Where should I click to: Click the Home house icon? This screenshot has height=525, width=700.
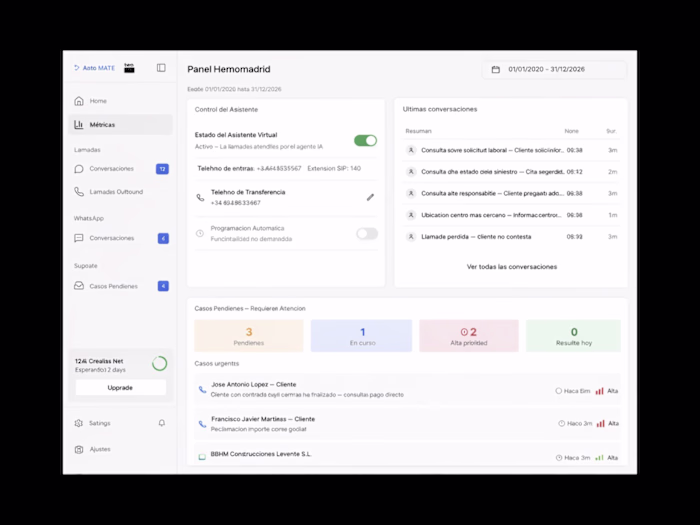79,101
